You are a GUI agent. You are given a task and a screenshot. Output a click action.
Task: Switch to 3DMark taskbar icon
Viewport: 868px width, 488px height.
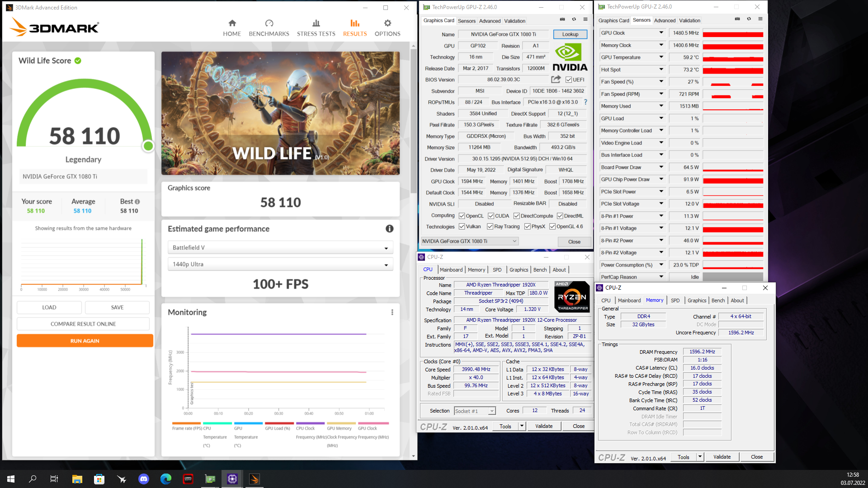click(x=255, y=479)
